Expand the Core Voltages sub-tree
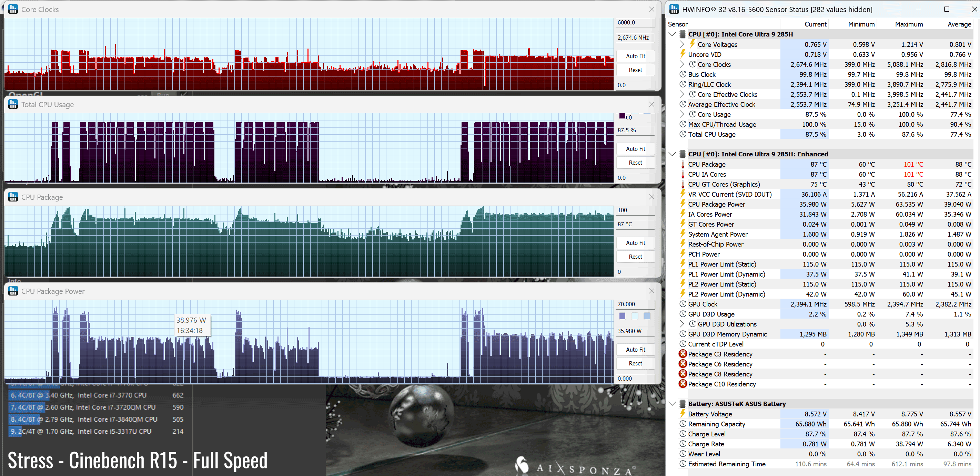The image size is (980, 476). pos(682,44)
